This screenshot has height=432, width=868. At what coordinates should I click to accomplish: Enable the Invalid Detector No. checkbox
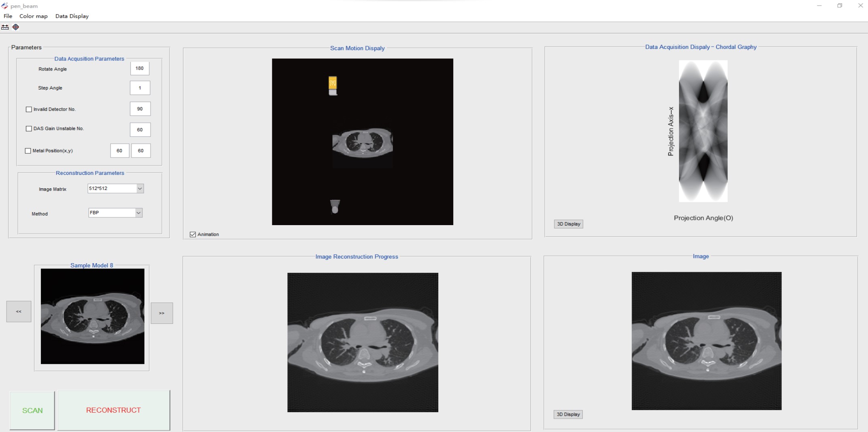pyautogui.click(x=29, y=109)
